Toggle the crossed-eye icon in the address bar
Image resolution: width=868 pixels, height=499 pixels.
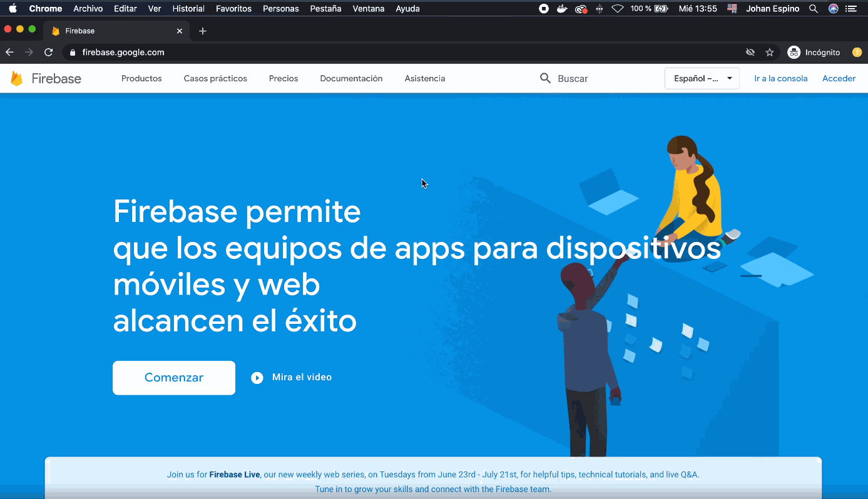(750, 53)
